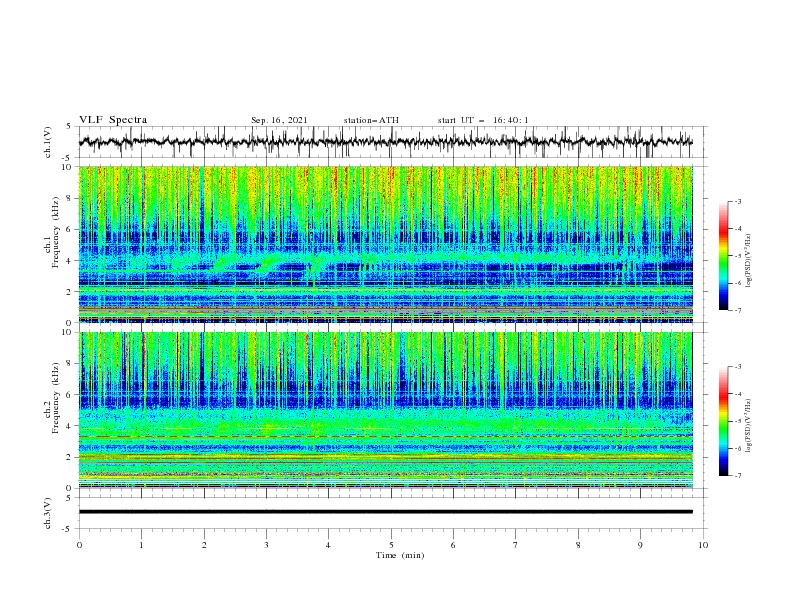Click ch.2 frequency axis tick "4"
Image resolution: width=792 pixels, height=612 pixels.
(x=71, y=426)
